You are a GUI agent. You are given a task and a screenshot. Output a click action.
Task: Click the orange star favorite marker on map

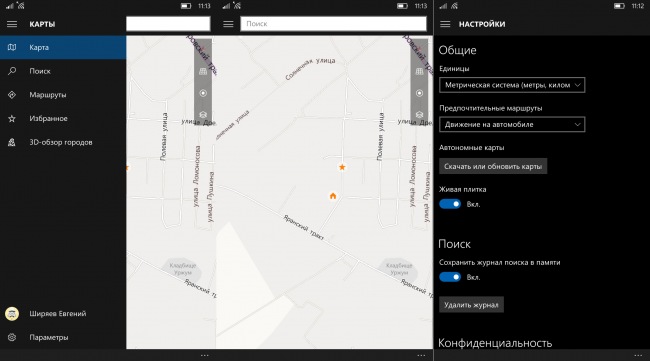point(342,167)
